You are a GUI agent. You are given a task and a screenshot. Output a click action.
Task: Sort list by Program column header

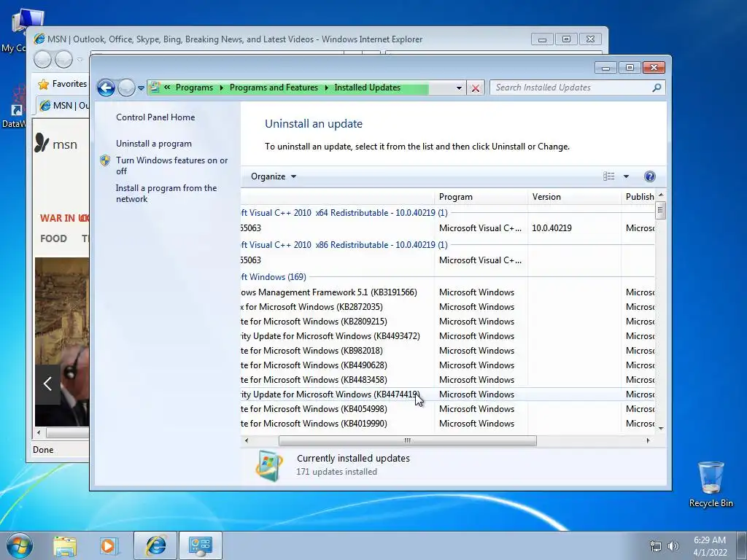(x=481, y=197)
